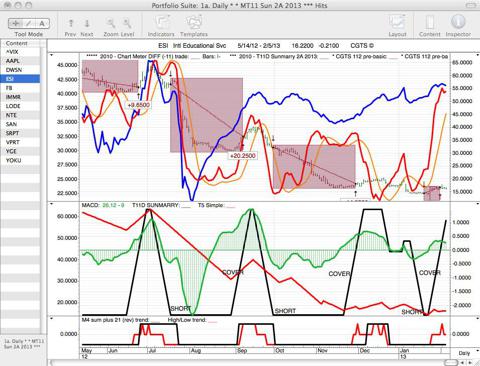Select the text annotation tool mode
Screen dimensions: 480x366
click(42, 23)
